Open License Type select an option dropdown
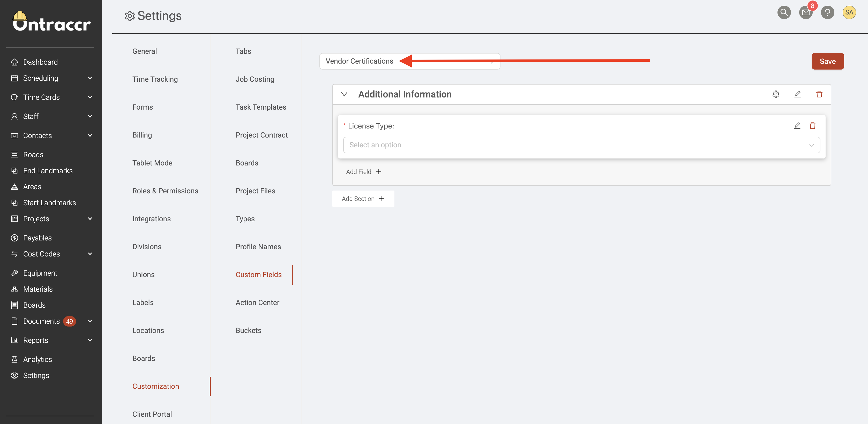Screen dimensions: 868x424 tap(581, 145)
